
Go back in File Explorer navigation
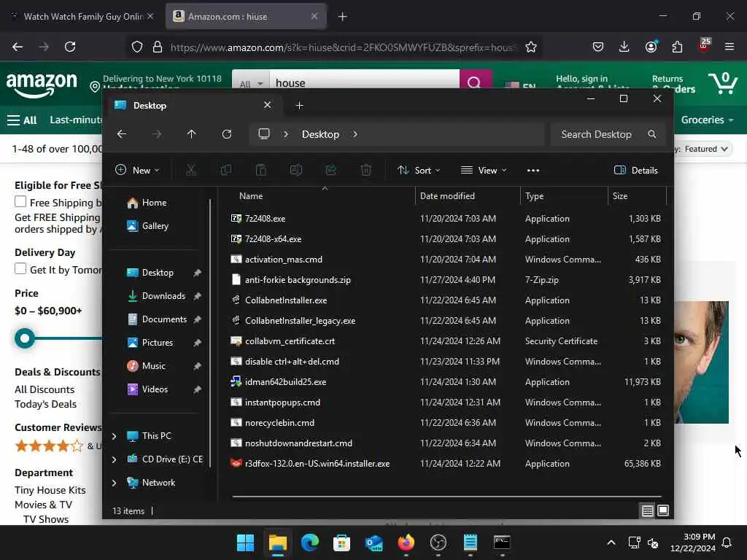(122, 134)
